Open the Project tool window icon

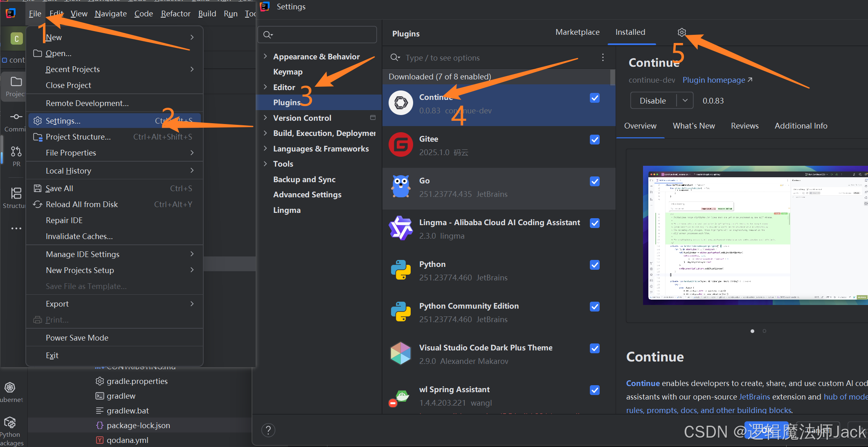pyautogui.click(x=16, y=82)
